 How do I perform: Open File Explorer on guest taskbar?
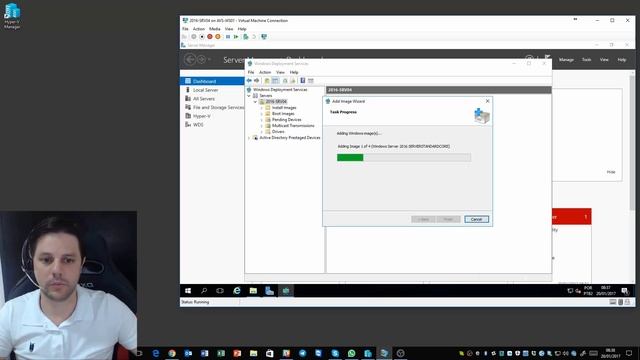click(x=253, y=291)
